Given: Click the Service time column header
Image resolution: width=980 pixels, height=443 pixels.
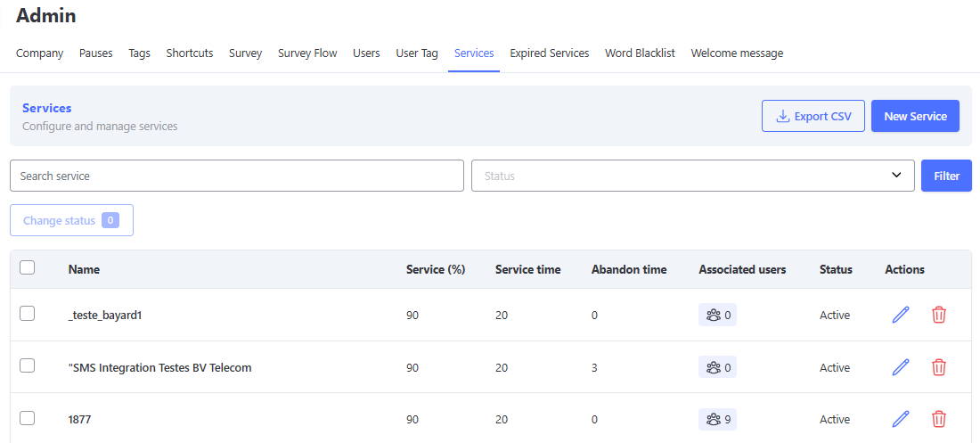Looking at the screenshot, I should coord(528,270).
